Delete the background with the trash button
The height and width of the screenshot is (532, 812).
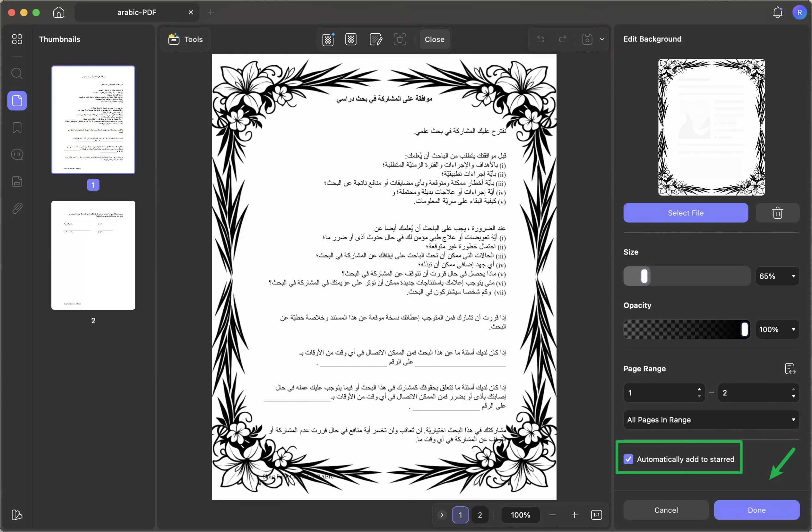click(x=777, y=213)
